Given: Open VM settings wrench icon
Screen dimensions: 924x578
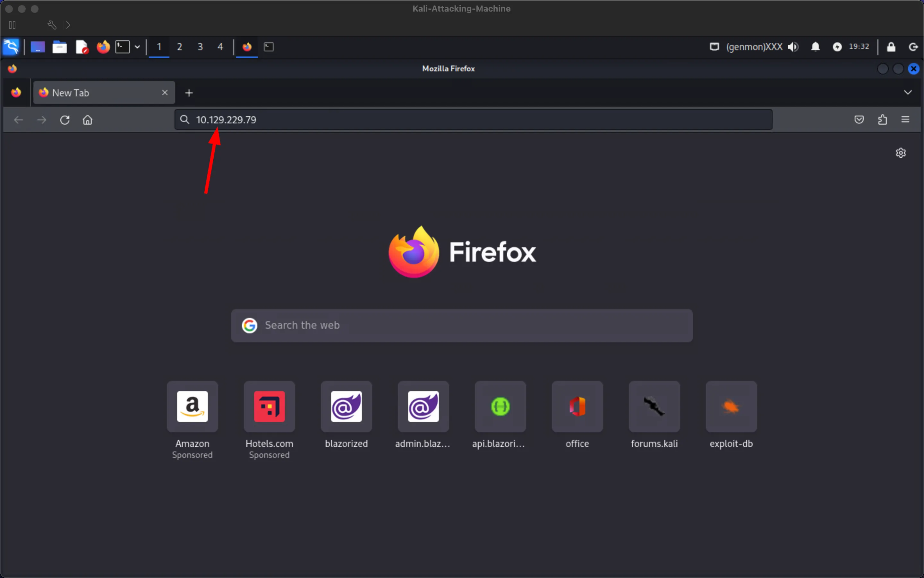Looking at the screenshot, I should pyautogui.click(x=52, y=25).
